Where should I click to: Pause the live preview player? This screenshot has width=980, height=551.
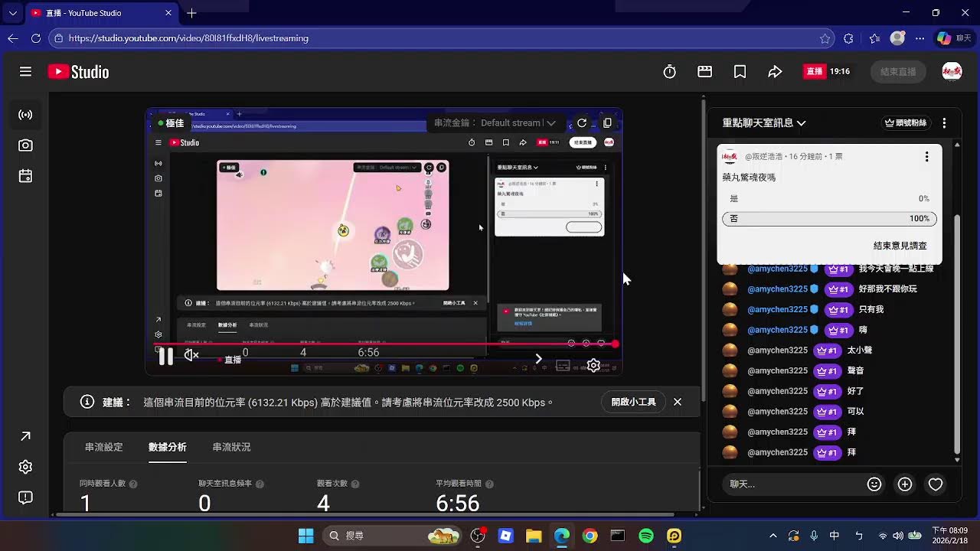[x=165, y=356]
